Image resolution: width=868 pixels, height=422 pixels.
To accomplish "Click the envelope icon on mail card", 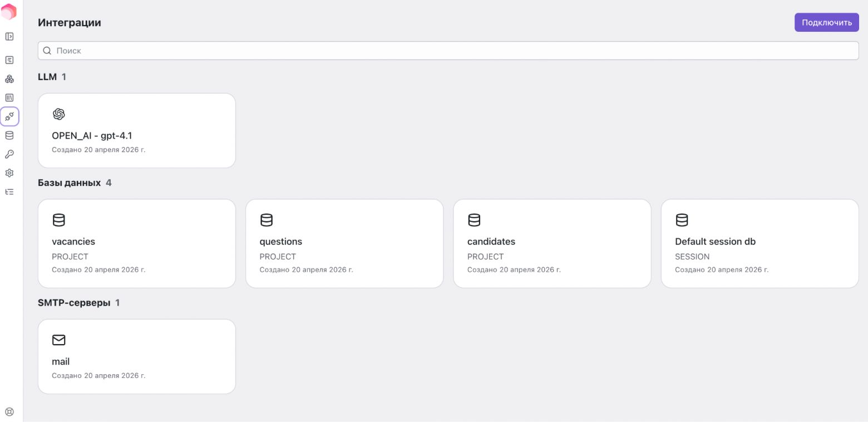I will [x=59, y=340].
